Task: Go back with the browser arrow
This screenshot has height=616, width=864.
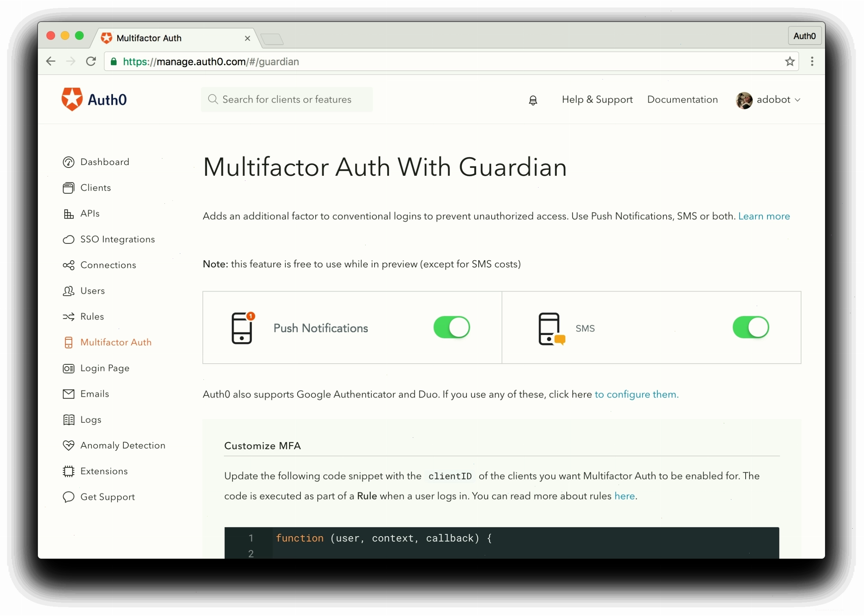Action: [x=51, y=61]
